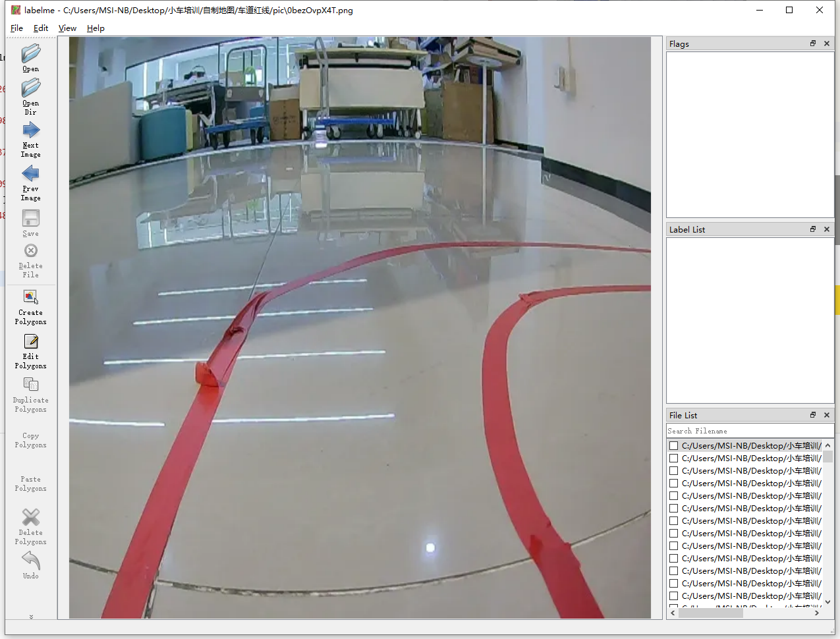
Task: Check the first file in File List
Action: [x=673, y=446]
